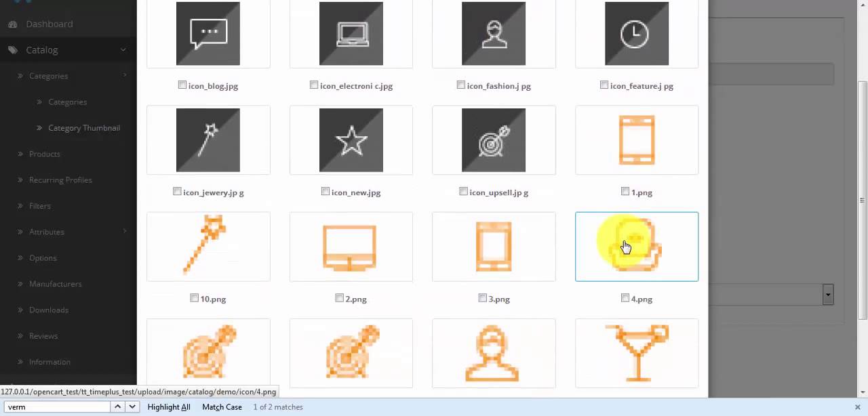
Task: Check the 10.png checkbox
Action: coord(195,297)
